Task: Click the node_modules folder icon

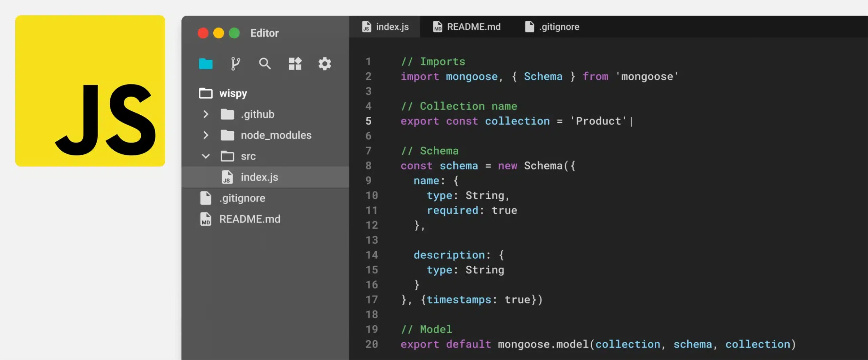Action: 227,135
